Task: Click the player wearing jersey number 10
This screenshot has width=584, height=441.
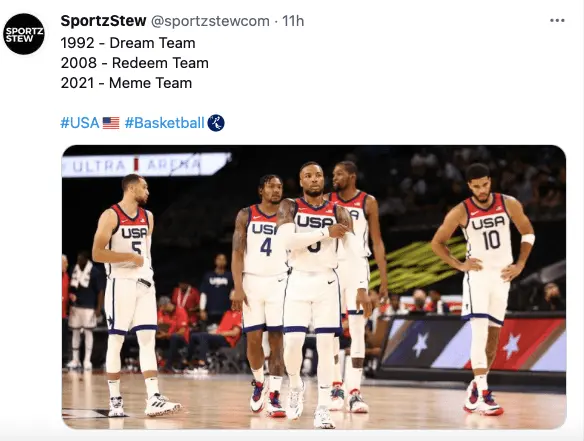Action: click(484, 287)
